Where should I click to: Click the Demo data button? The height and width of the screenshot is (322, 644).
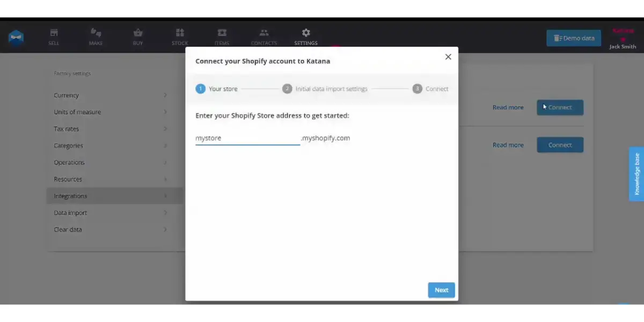pos(574,38)
